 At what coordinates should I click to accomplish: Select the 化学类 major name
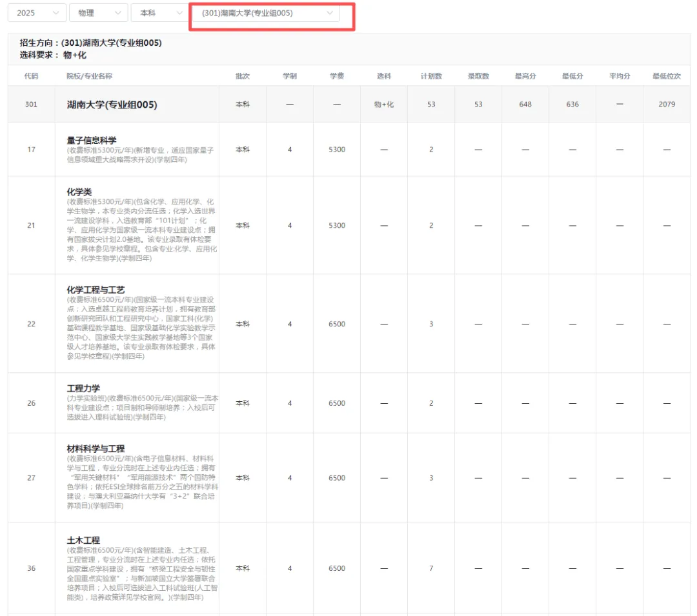[79, 192]
